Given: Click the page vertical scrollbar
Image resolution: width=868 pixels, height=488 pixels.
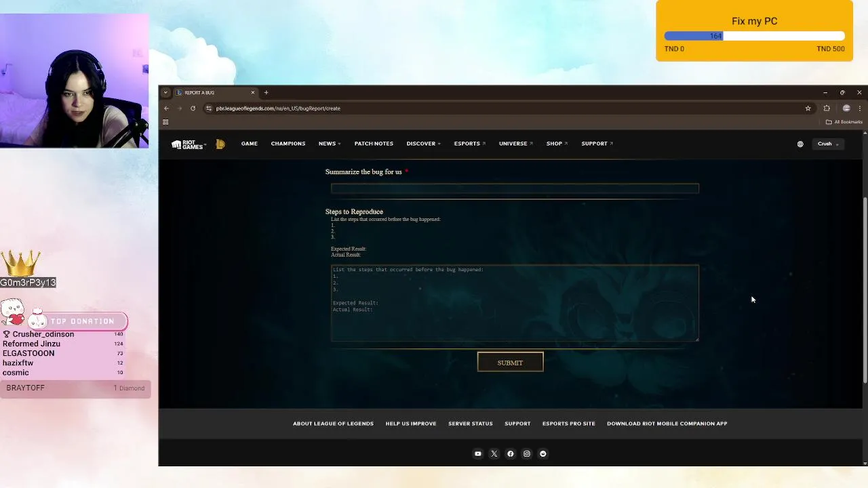Looking at the screenshot, I should (865, 291).
